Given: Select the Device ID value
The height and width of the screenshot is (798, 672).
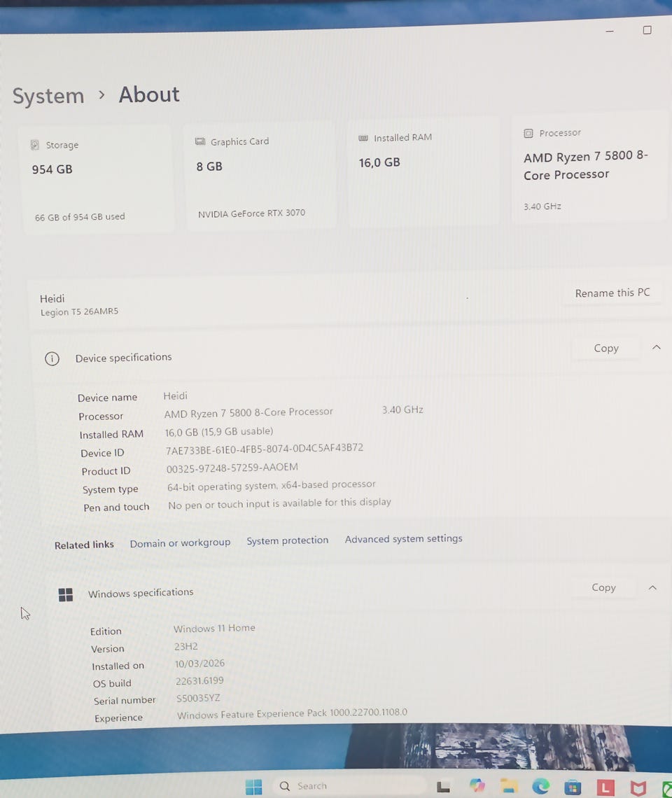Looking at the screenshot, I should (x=264, y=449).
